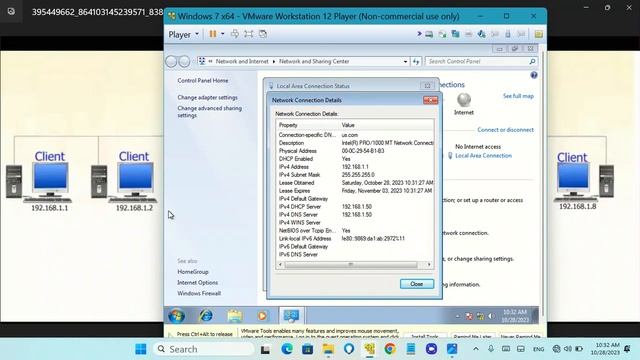
Task: Pause the virtual machine with the orange button
Action: 213,34
